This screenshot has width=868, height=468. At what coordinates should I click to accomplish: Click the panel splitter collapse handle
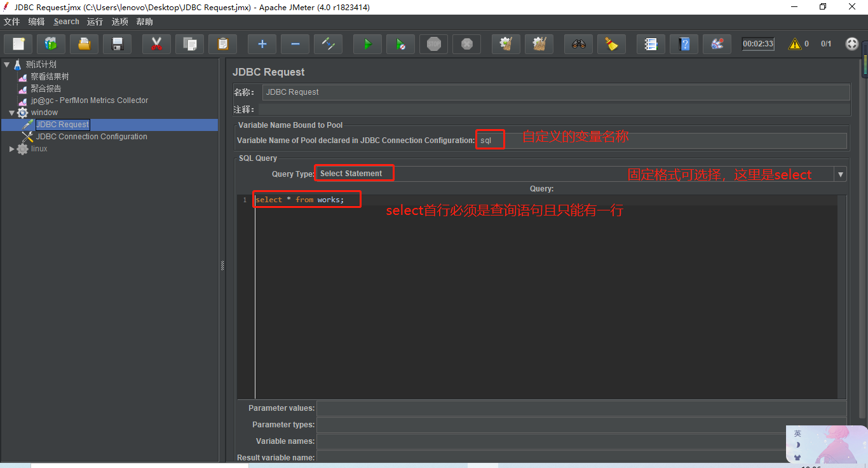pyautogui.click(x=222, y=266)
